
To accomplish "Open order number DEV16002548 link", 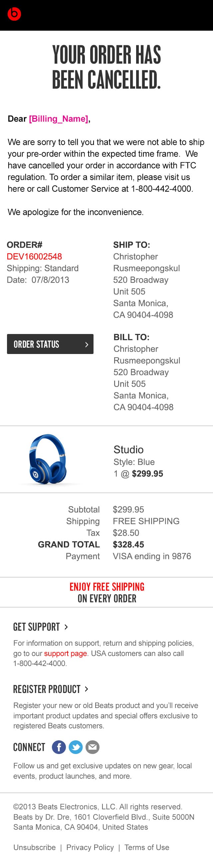I will coord(34,256).
